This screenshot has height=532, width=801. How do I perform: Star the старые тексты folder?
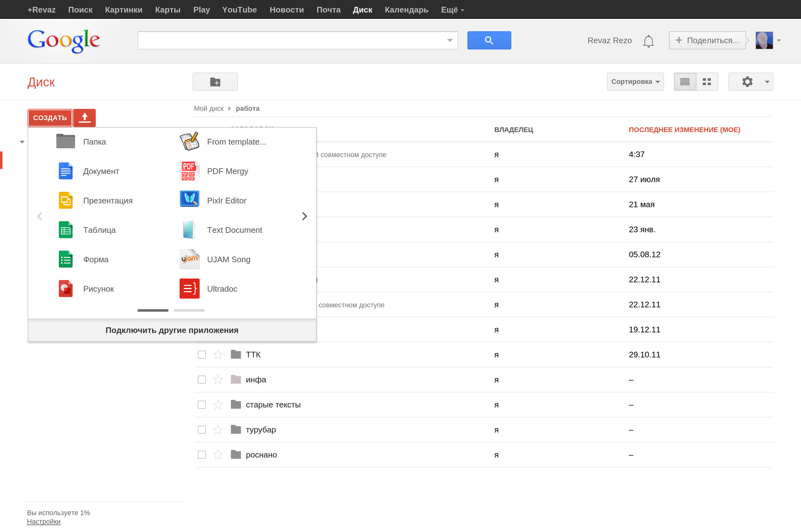(218, 405)
